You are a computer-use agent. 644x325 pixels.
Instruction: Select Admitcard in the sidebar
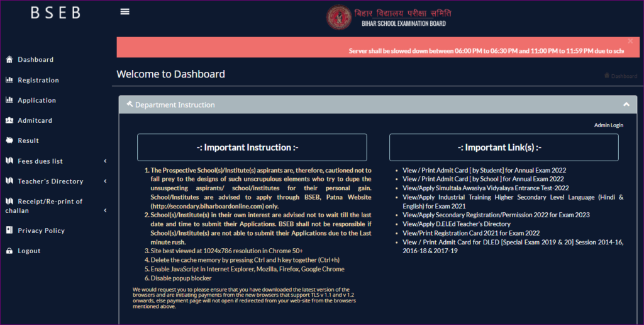(35, 120)
